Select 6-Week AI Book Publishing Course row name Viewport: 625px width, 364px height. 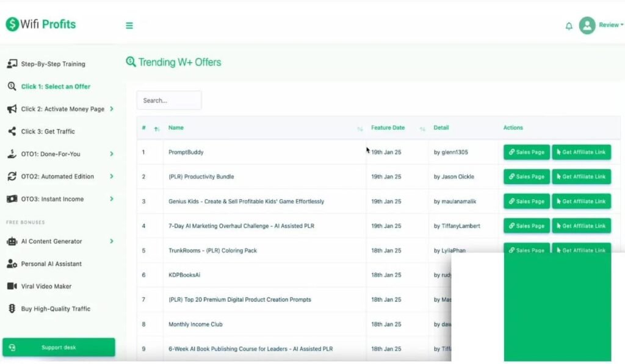click(x=250, y=349)
